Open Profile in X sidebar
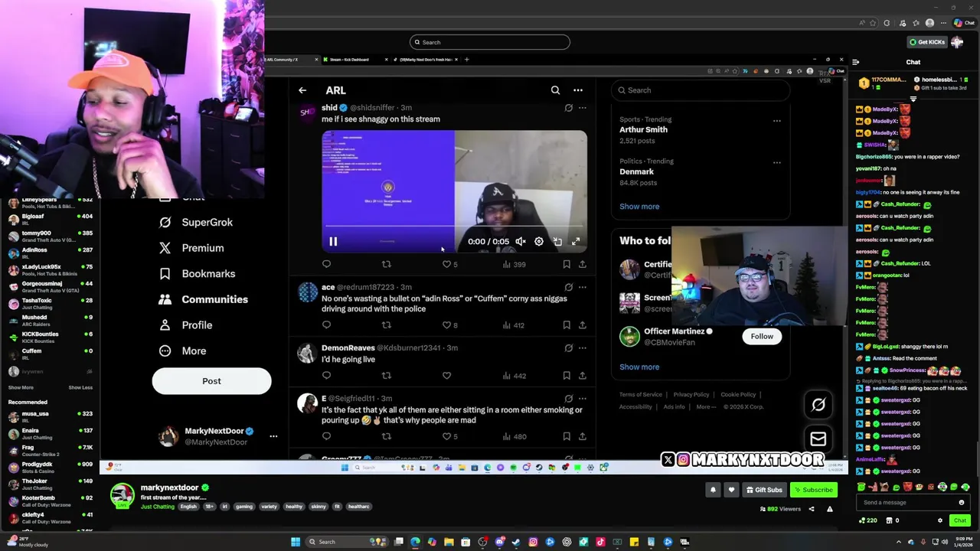The width and height of the screenshot is (980, 551). 185,325
